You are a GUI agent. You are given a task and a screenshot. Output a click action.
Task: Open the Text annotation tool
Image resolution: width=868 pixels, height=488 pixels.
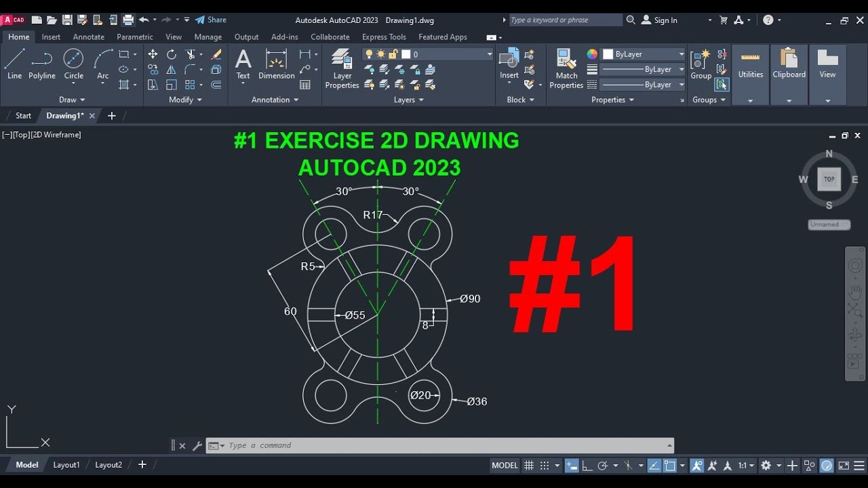tap(243, 64)
